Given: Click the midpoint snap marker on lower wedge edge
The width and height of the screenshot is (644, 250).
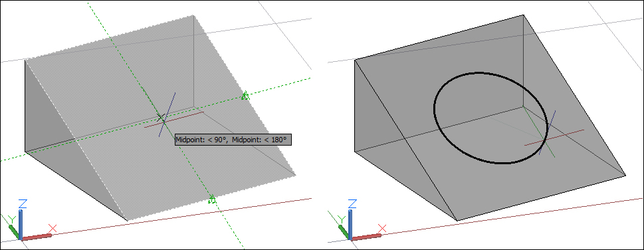Looking at the screenshot, I should click(x=211, y=200).
